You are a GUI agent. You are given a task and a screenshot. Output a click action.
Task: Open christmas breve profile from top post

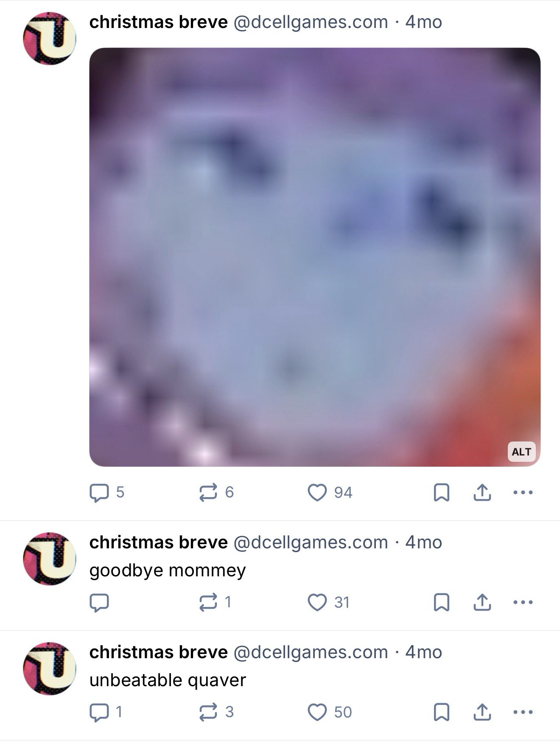tap(158, 22)
